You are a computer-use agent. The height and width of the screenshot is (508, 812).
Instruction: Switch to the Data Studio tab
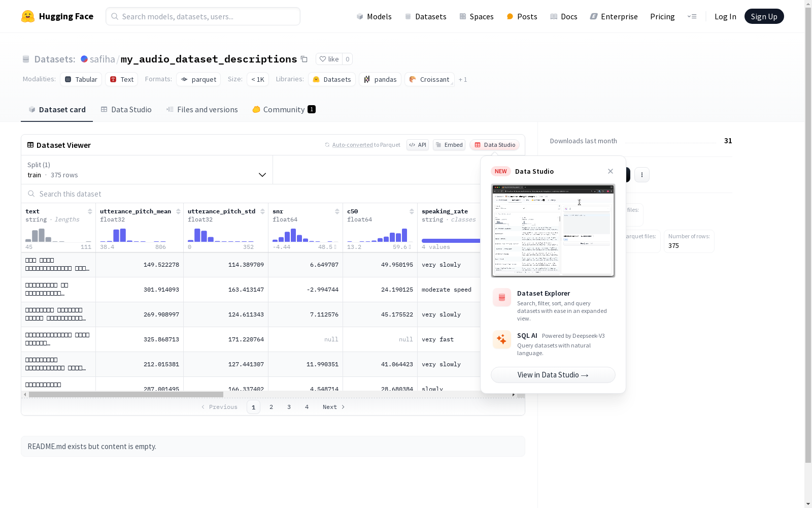[126, 110]
